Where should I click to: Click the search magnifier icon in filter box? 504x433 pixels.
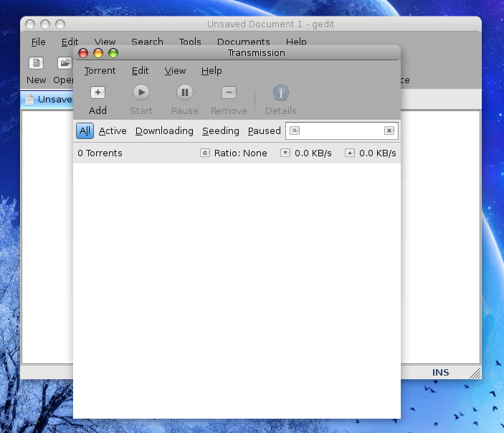pyautogui.click(x=295, y=130)
